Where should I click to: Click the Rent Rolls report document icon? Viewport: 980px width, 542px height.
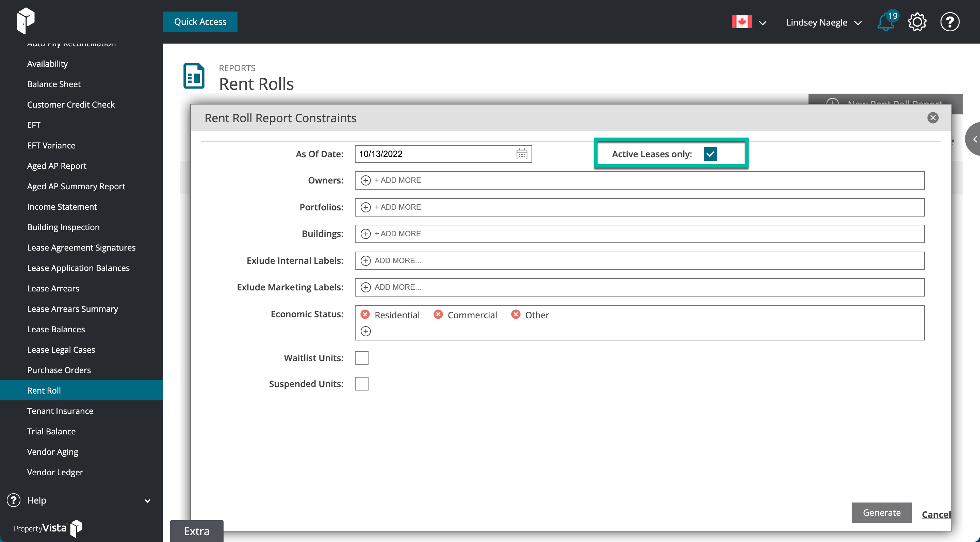[x=194, y=76]
